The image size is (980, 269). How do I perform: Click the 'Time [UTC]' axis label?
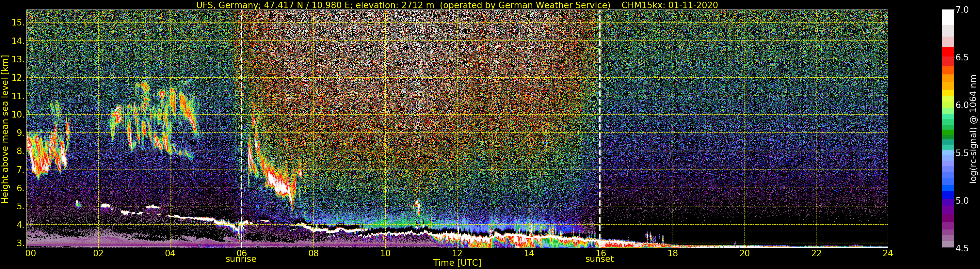[457, 263]
